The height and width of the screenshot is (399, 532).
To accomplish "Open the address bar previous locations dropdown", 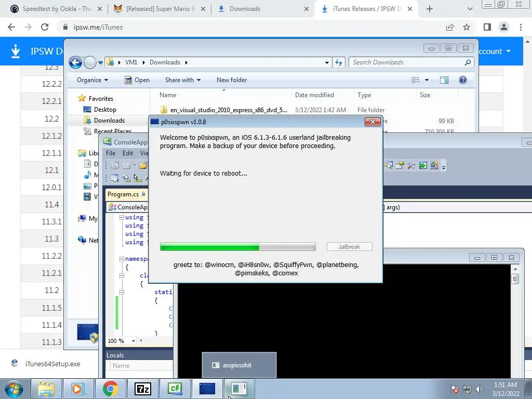I will tap(327, 62).
